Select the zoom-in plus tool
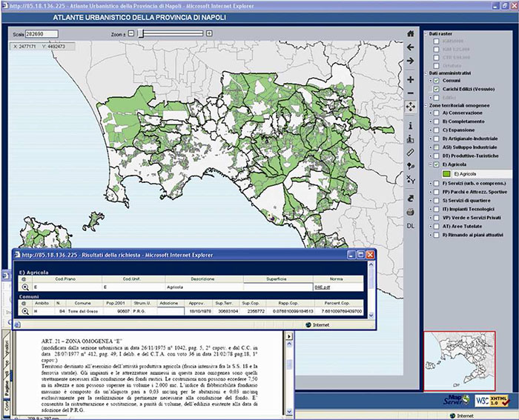 pos(411,79)
